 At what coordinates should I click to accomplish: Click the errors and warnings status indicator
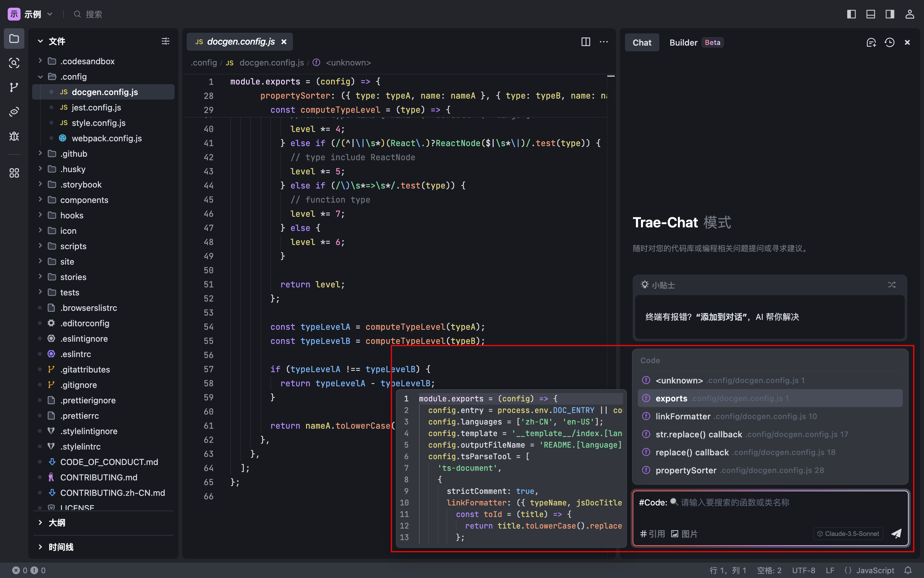[29, 570]
